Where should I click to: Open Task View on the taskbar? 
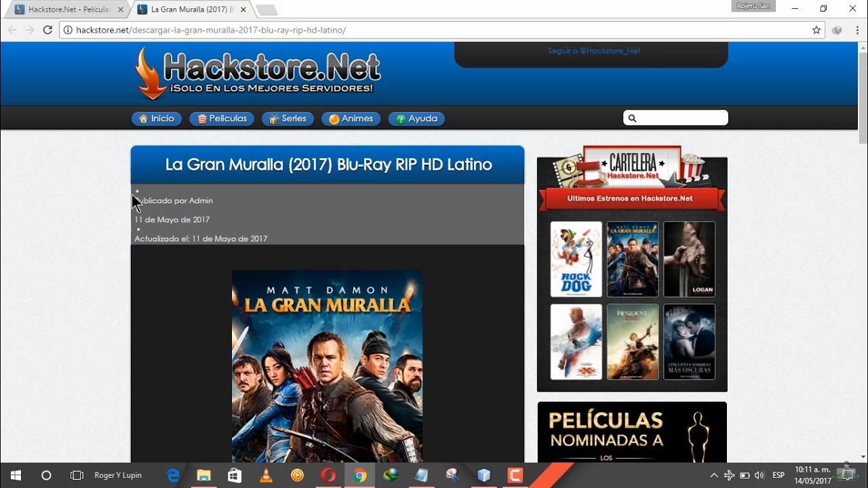[77, 475]
